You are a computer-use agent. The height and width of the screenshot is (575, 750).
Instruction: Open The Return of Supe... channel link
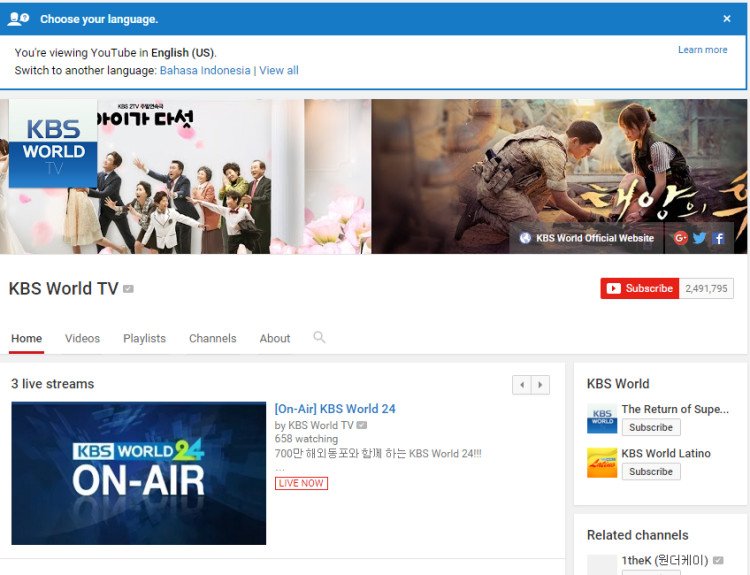click(x=675, y=409)
